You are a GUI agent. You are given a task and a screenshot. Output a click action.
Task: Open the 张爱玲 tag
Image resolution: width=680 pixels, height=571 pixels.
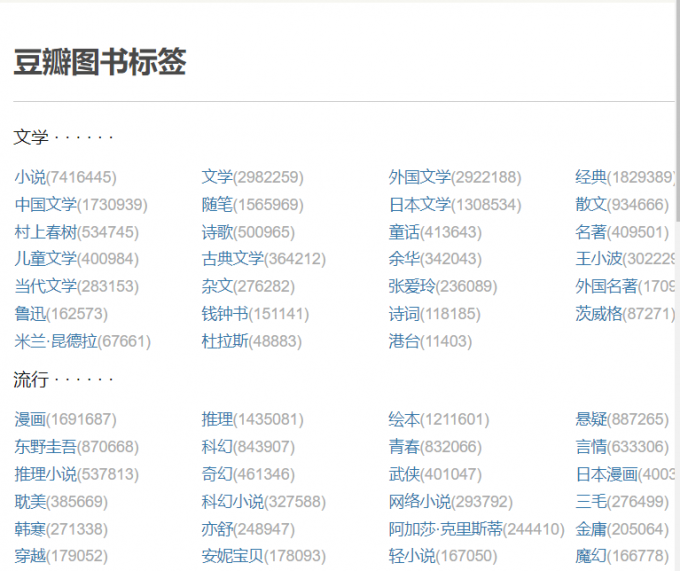[x=412, y=286]
